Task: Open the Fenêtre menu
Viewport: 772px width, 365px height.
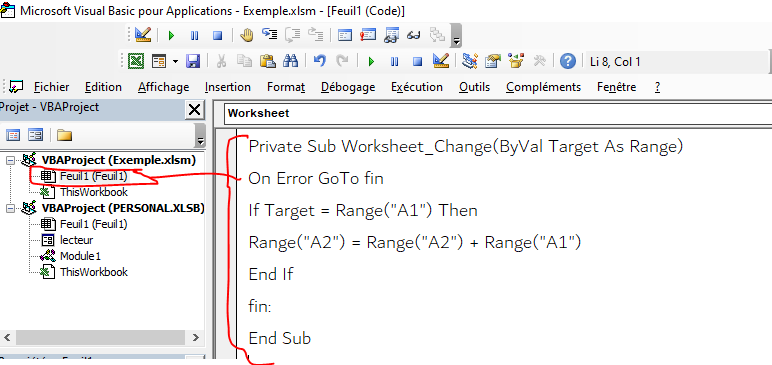Action: tap(616, 87)
